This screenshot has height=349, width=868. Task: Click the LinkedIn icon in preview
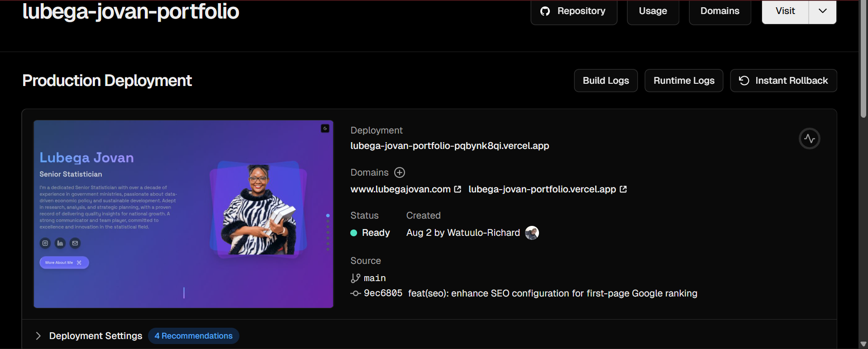(60, 243)
